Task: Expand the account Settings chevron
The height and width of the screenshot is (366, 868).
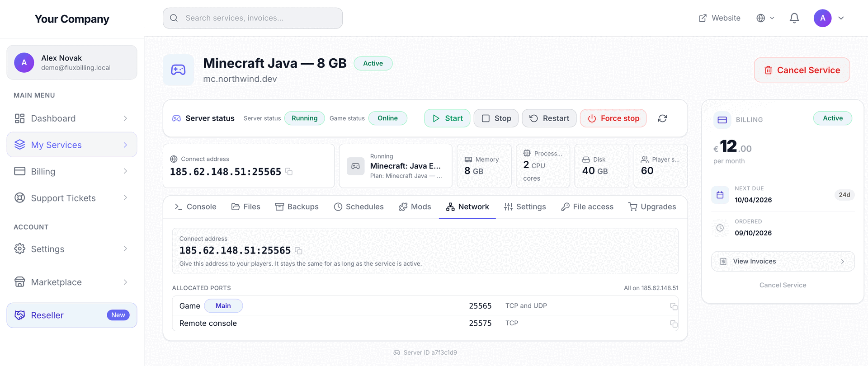Action: coord(125,249)
